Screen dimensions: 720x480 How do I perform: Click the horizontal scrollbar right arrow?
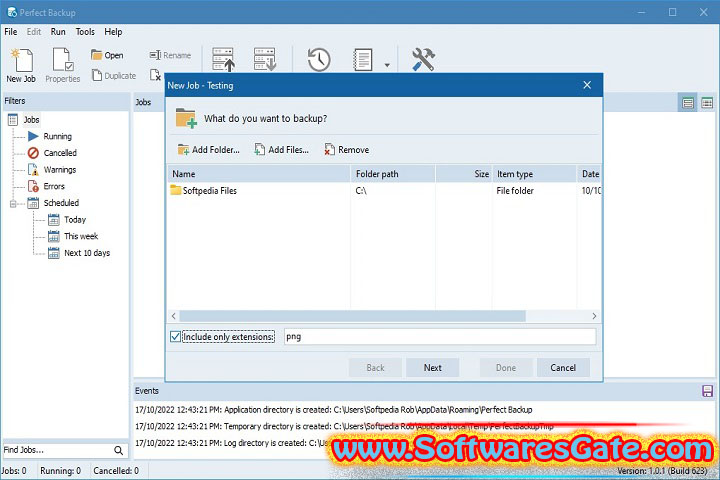[594, 316]
